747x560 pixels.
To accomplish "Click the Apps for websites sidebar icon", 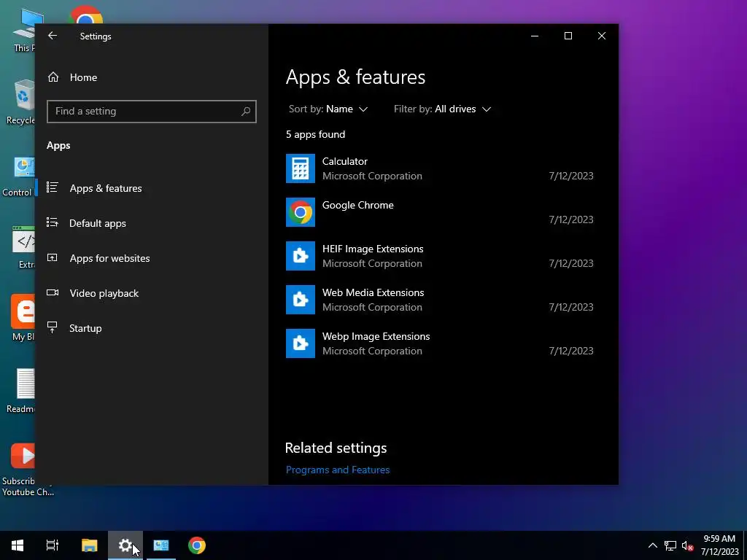I will tap(53, 257).
